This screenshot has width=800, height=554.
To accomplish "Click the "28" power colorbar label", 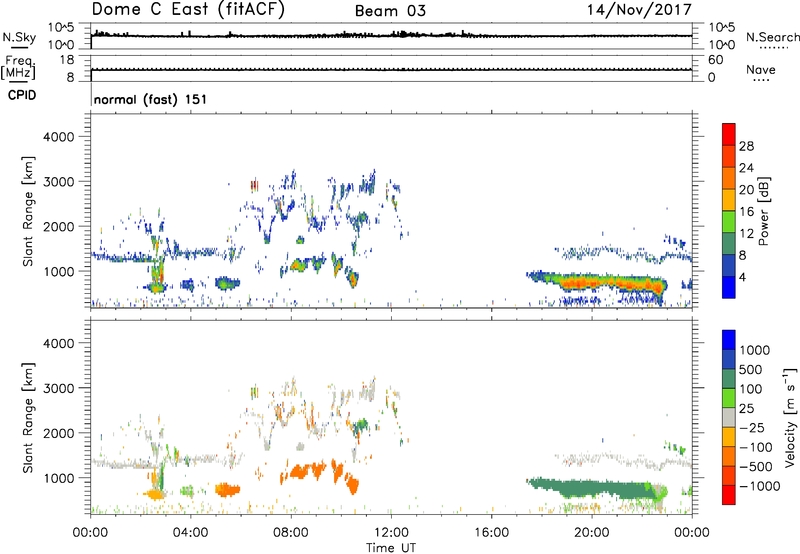I will 746,146.
